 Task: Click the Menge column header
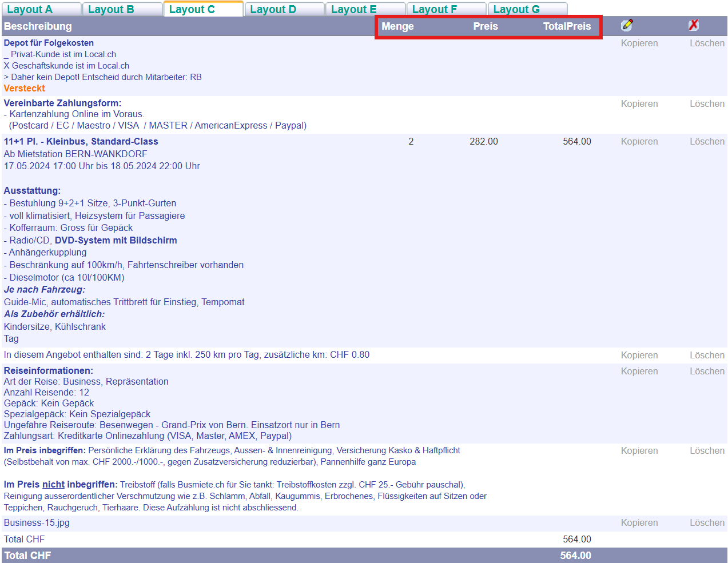coord(397,26)
